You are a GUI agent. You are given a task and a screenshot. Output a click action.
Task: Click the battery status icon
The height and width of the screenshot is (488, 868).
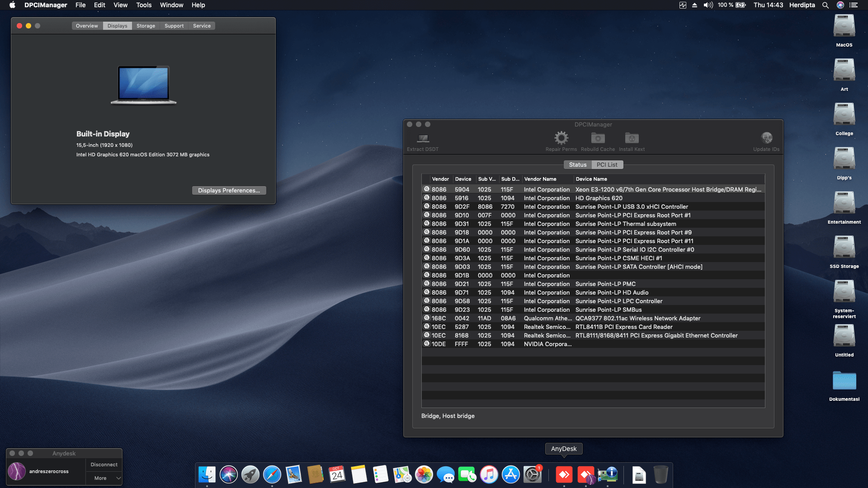(740, 5)
